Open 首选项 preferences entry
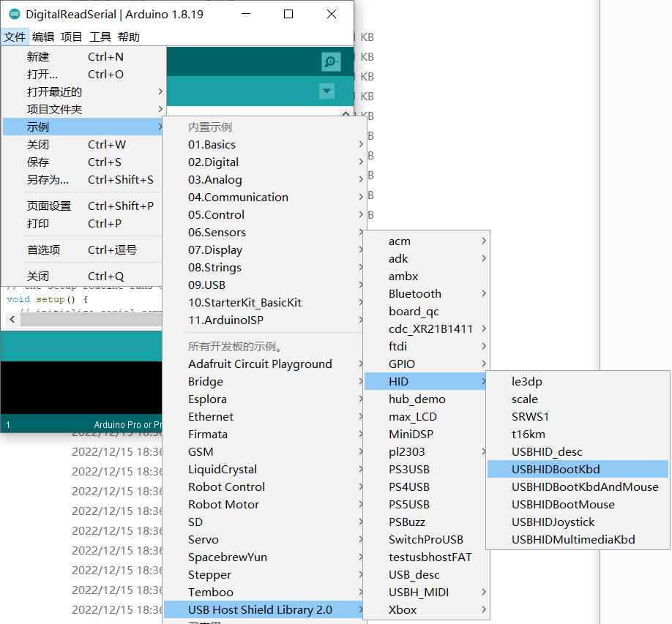The image size is (672, 624). point(83,250)
